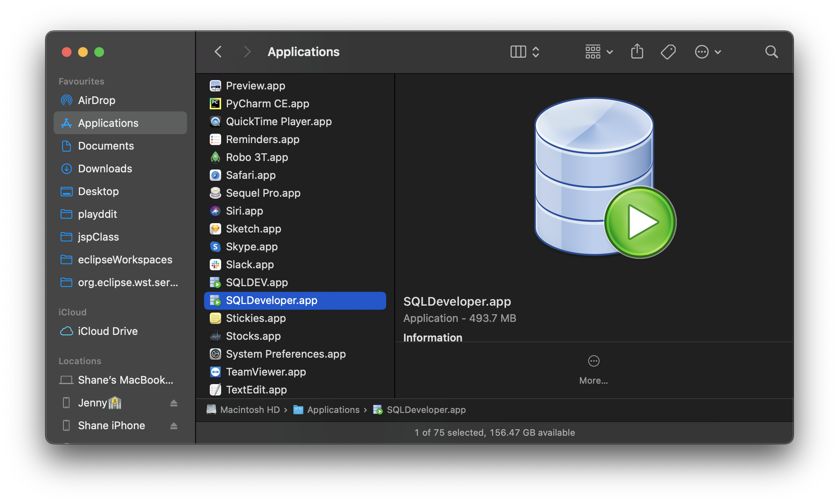Select Sequel Pro.app in file list

click(263, 193)
